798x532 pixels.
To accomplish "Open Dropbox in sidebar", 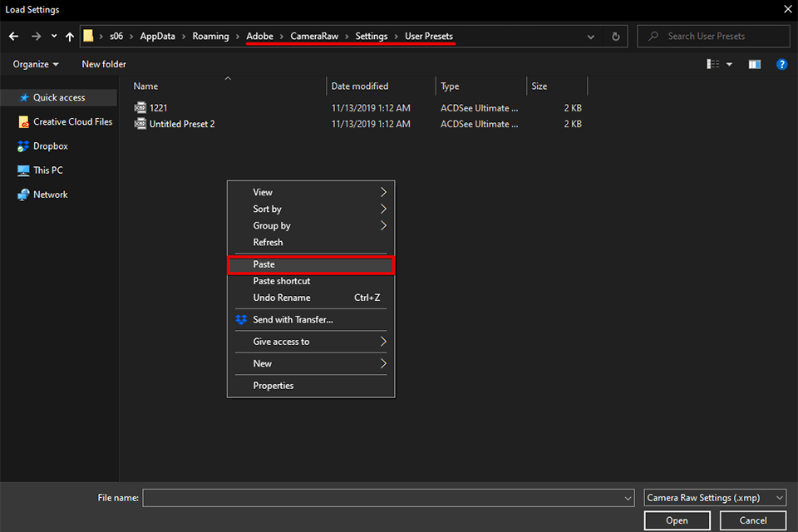I will (x=42, y=146).
